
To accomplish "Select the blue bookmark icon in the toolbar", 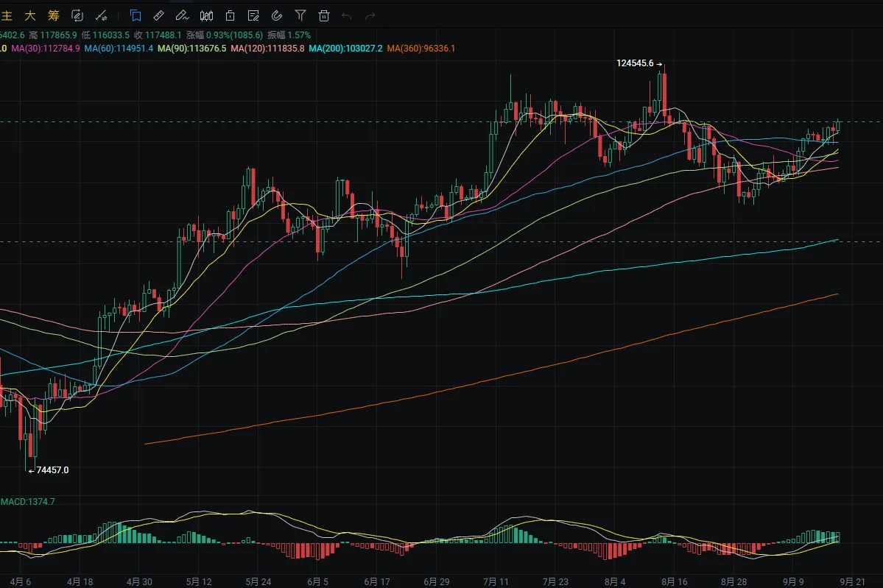I will [136, 15].
